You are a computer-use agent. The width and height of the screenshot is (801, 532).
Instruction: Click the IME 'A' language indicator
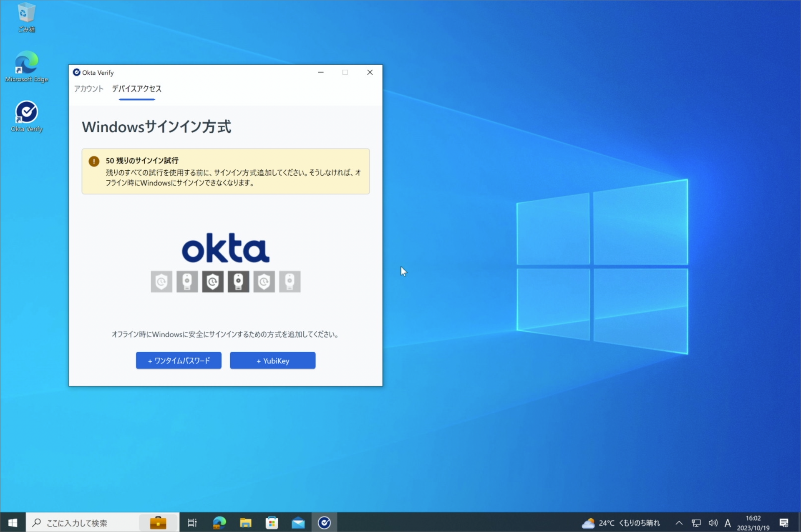pyautogui.click(x=727, y=522)
